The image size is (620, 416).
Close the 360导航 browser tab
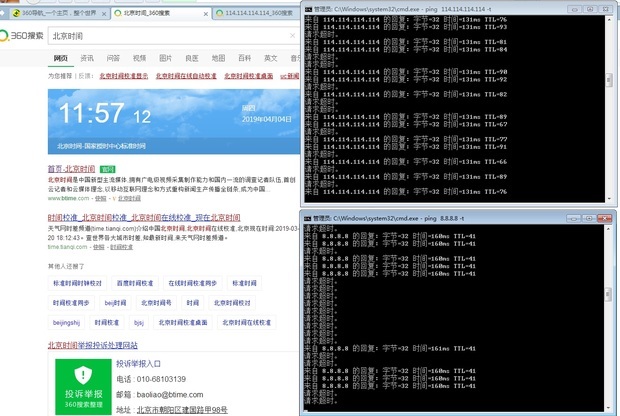click(x=104, y=14)
